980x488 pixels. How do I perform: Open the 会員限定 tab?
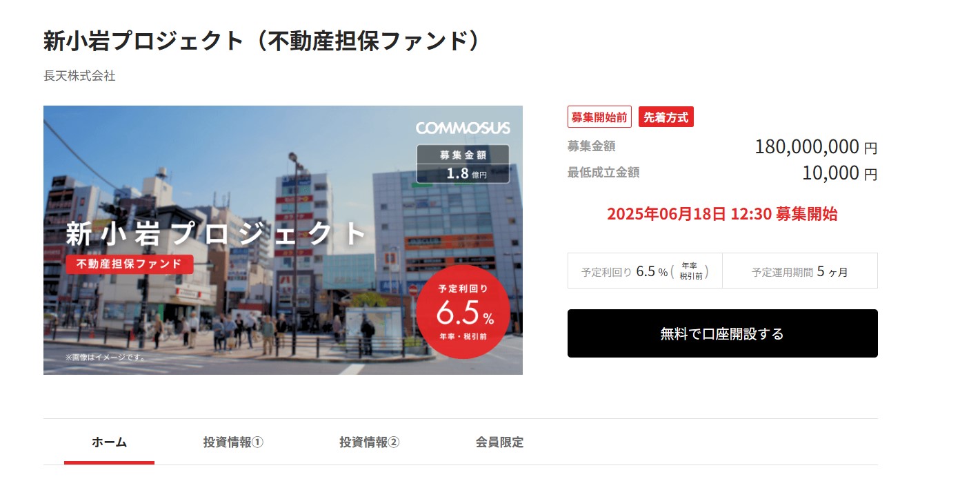[x=499, y=442]
